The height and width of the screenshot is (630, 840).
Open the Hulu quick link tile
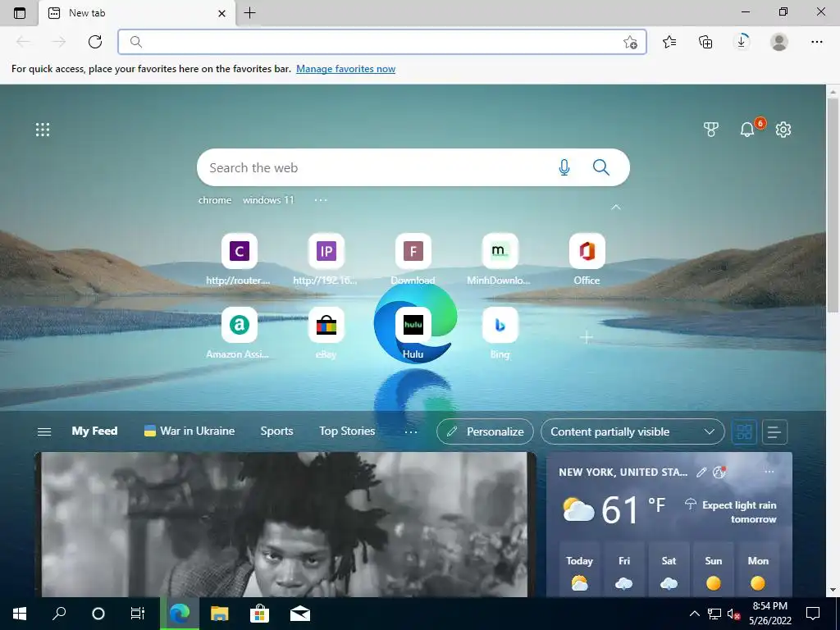click(413, 333)
